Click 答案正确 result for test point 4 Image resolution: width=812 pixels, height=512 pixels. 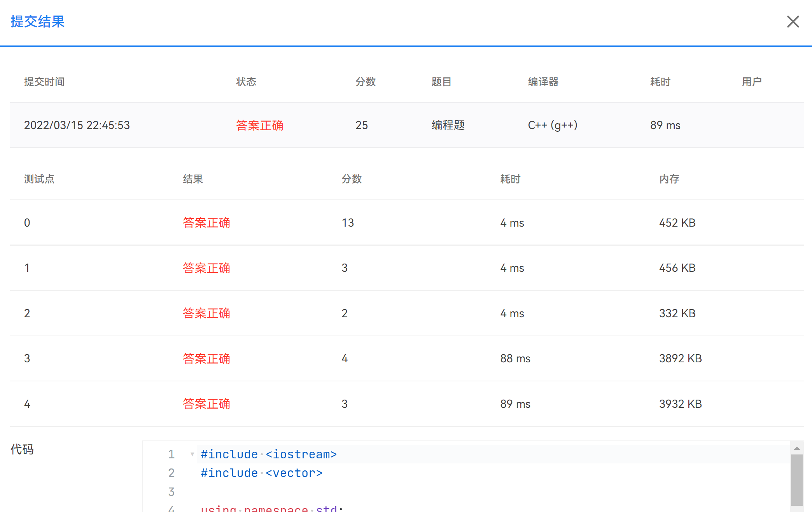(206, 404)
